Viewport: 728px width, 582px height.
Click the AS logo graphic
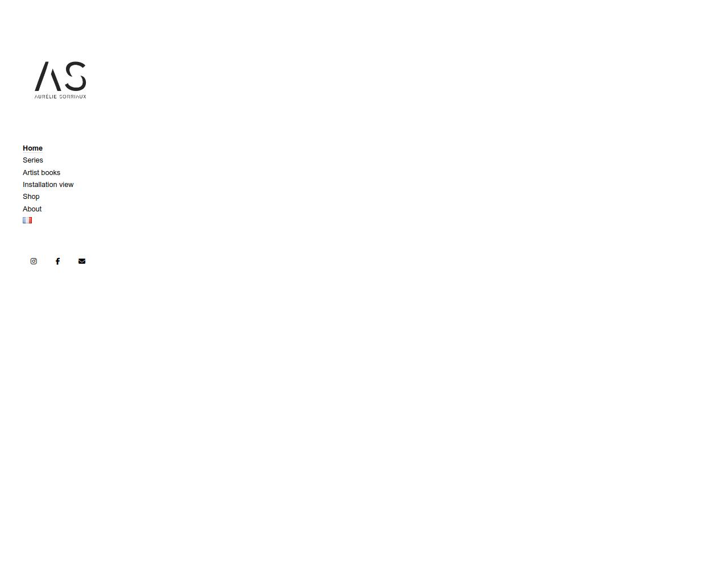coord(60,76)
